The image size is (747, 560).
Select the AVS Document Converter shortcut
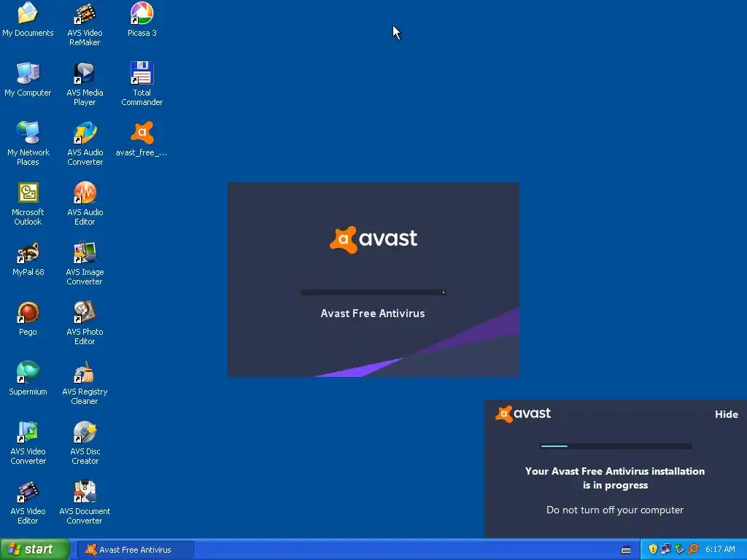[85, 503]
